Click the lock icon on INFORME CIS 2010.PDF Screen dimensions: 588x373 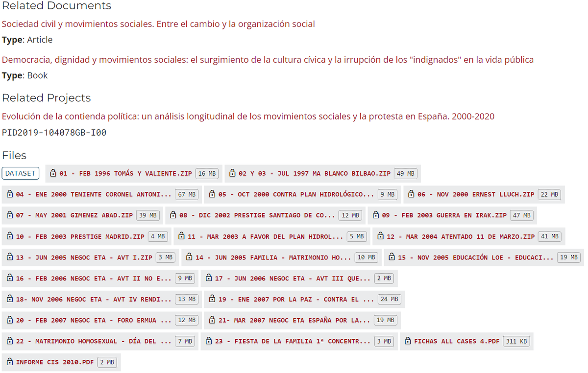pyautogui.click(x=9, y=362)
